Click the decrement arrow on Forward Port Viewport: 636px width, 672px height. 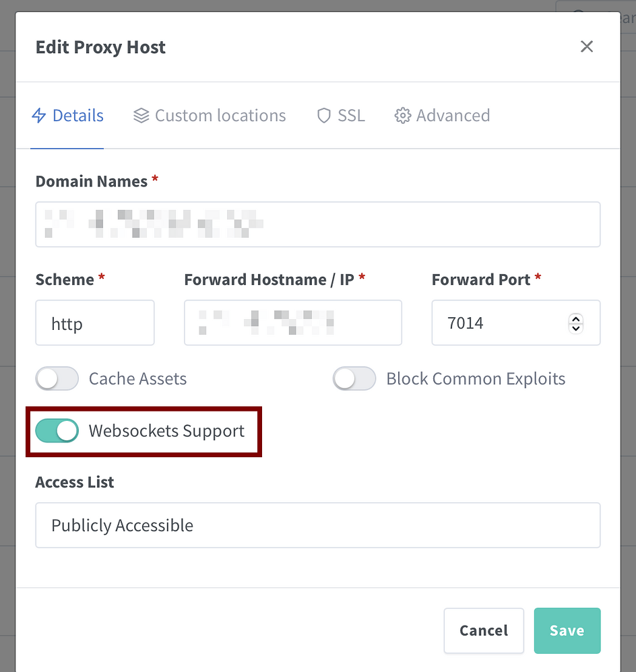576,328
